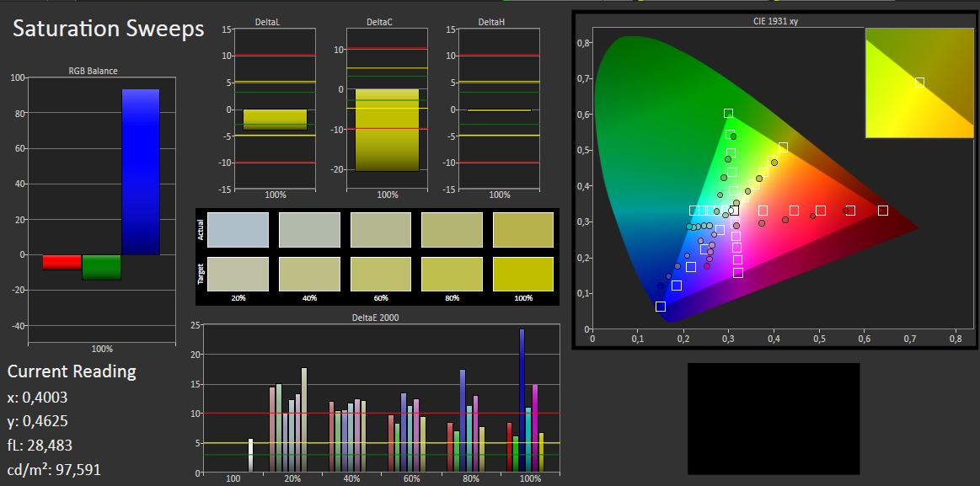Select the DeltaC yellow bar
This screenshot has height=486, width=980.
pyautogui.click(x=388, y=130)
